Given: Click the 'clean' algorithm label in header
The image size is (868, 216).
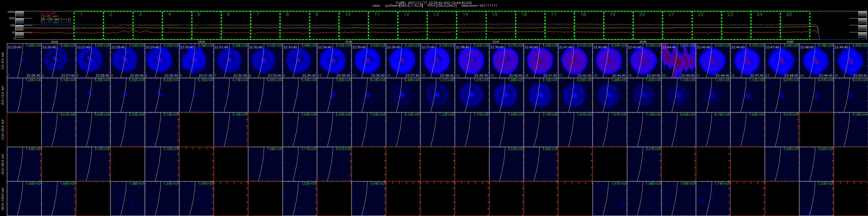Looking at the screenshot, I should 376,6.
